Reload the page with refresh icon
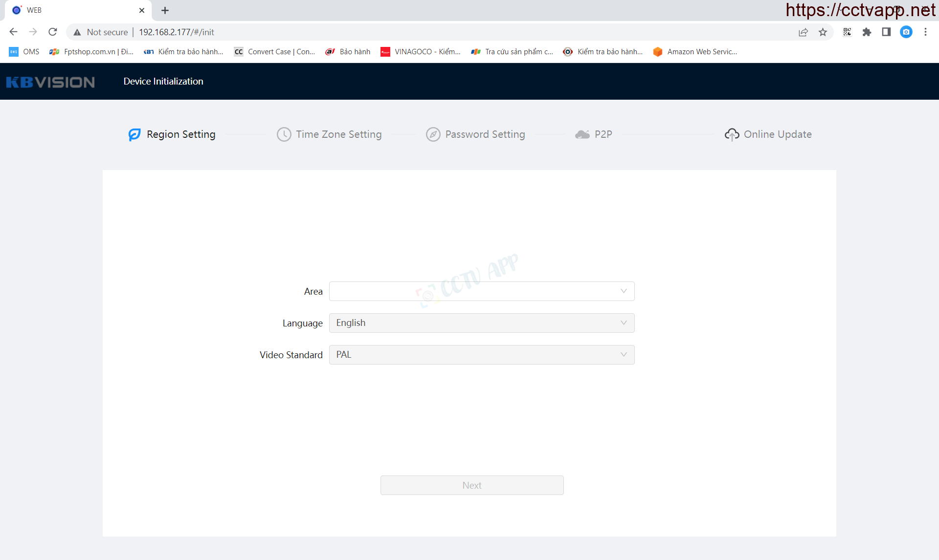 53,32
